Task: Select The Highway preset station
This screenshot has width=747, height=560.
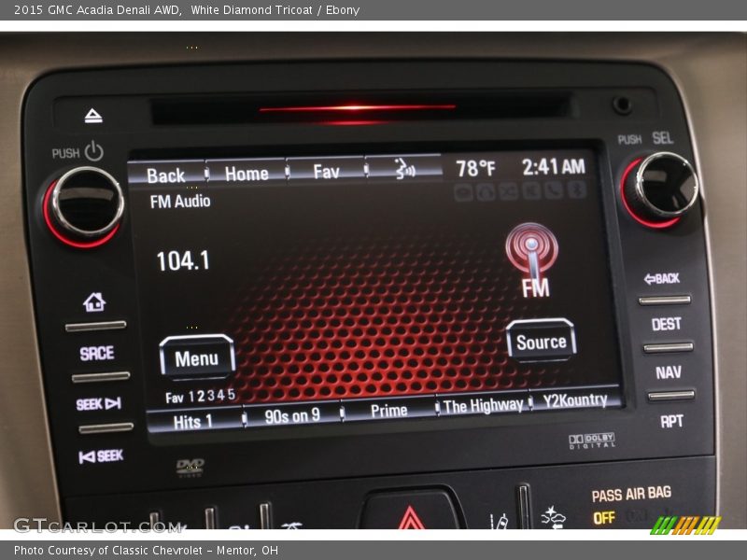Action: (x=483, y=406)
